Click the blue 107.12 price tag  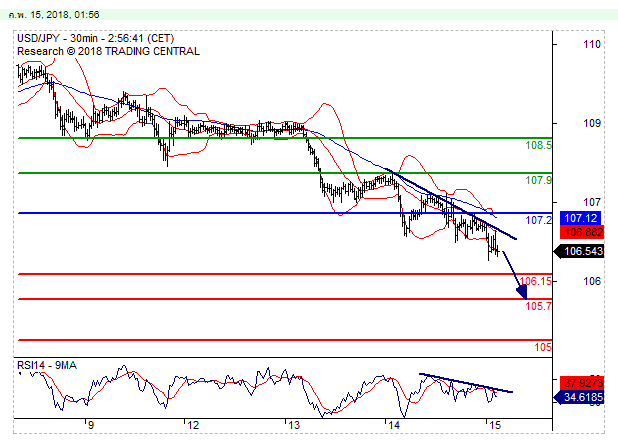[x=580, y=217]
